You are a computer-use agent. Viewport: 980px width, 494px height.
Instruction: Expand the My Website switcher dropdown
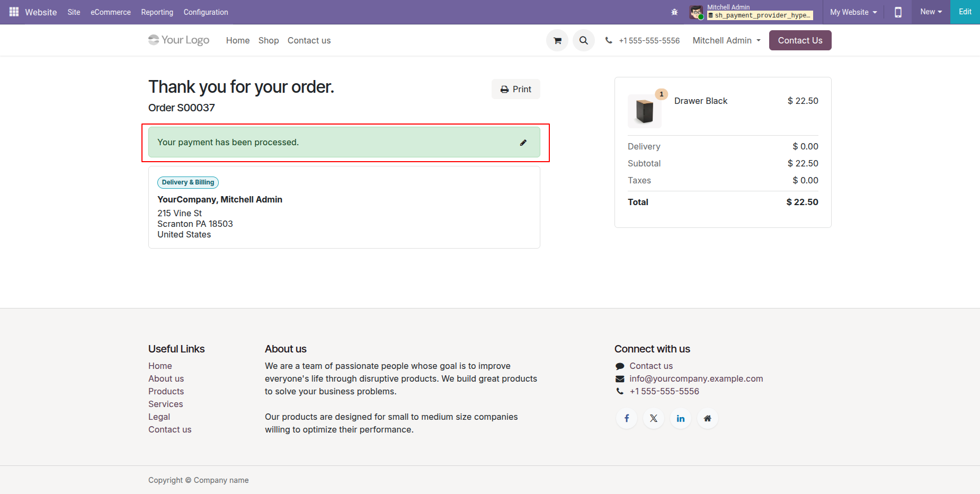coord(853,12)
